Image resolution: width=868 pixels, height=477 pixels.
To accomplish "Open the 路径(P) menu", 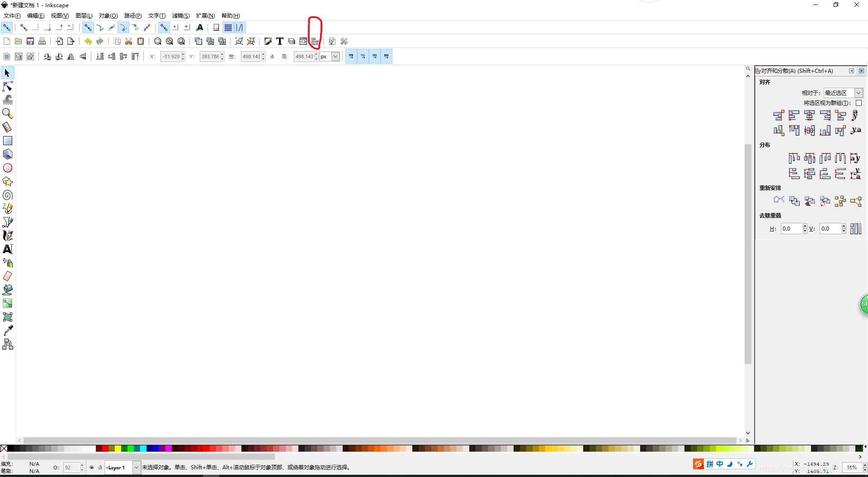I will (133, 15).
